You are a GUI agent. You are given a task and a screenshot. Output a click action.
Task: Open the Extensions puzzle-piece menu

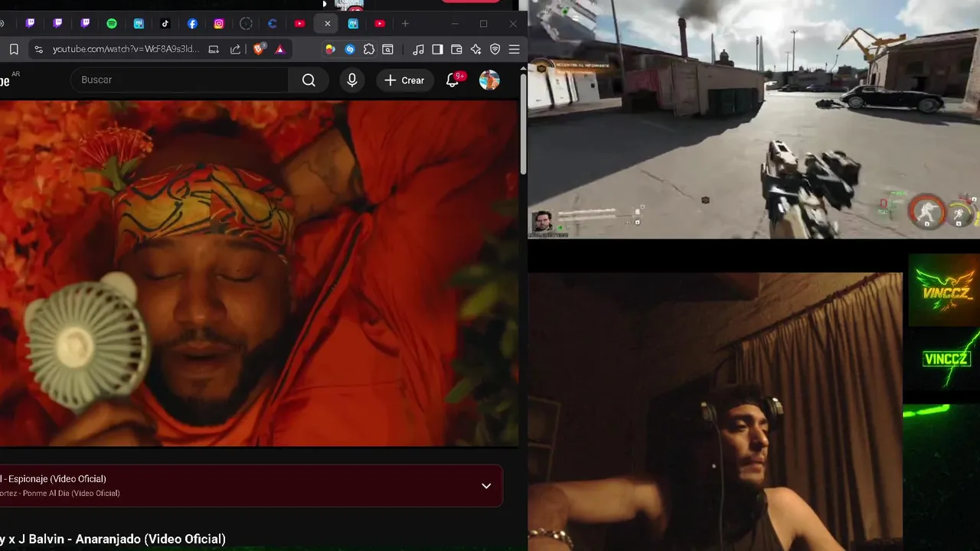[x=369, y=49]
